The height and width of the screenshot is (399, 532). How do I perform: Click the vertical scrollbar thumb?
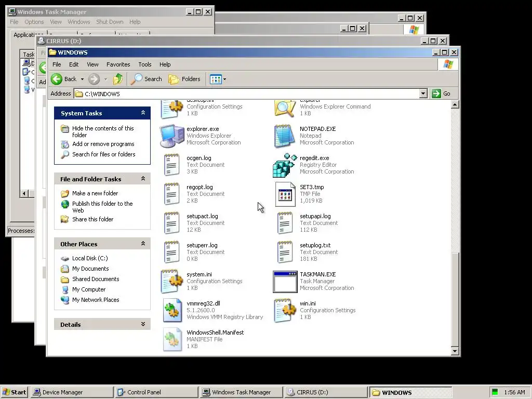(x=455, y=300)
